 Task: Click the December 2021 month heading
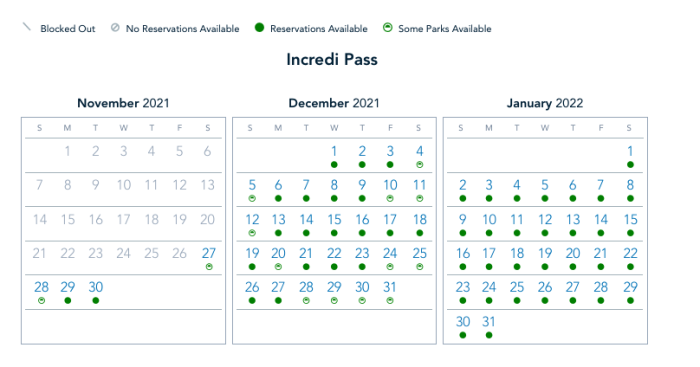pos(334,103)
